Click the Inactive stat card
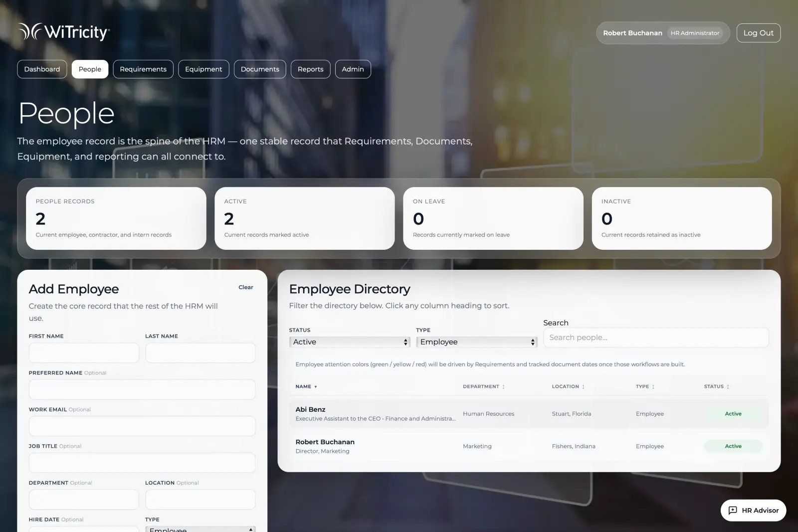Viewport: 798px width, 532px height. click(682, 218)
